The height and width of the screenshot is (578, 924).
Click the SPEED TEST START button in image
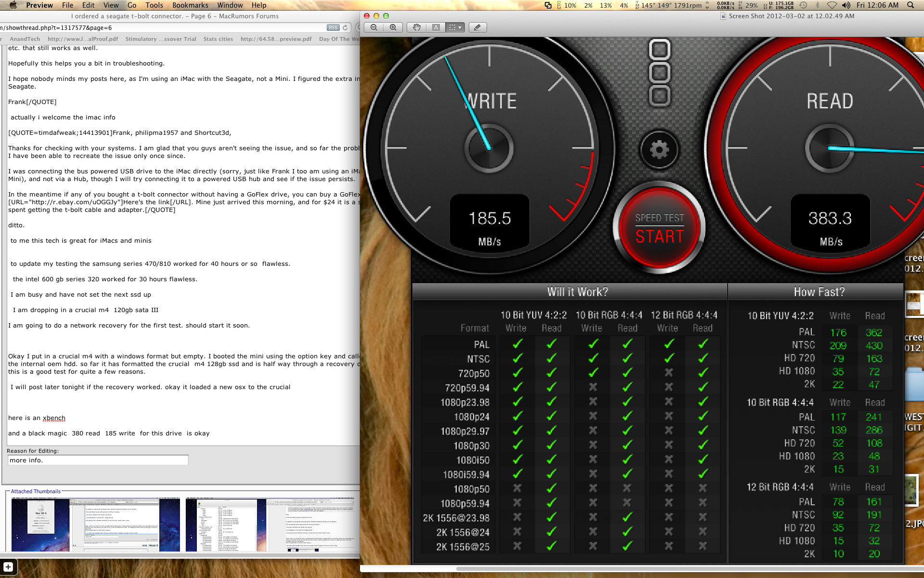coord(659,228)
